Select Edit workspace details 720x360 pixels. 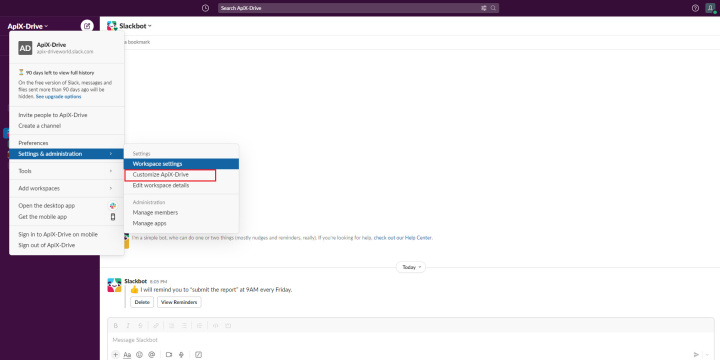181,186
